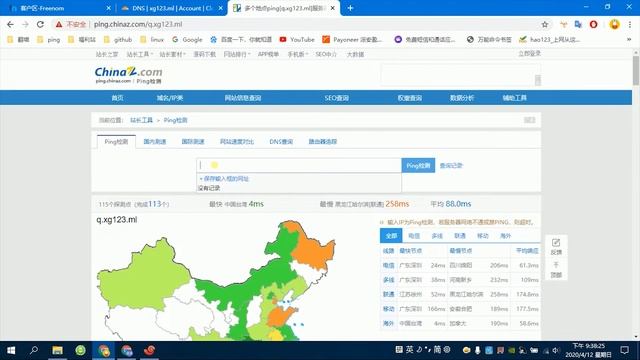Open the Chrome three-dot menu
This screenshot has height=360, width=640.
(630, 24)
